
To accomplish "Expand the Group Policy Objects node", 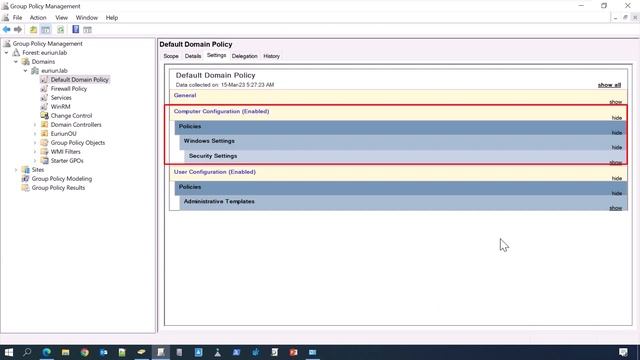I will tap(35, 142).
